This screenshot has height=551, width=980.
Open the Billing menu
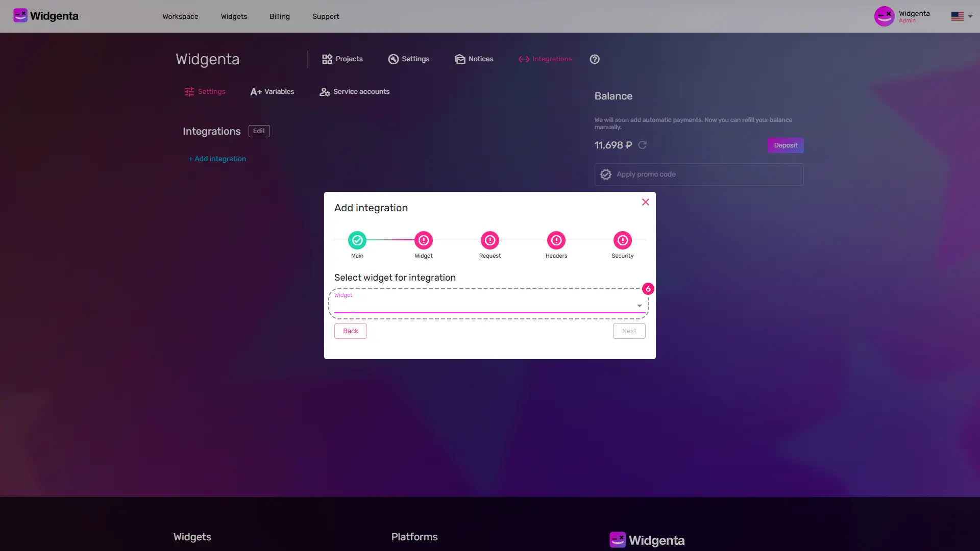tap(279, 16)
